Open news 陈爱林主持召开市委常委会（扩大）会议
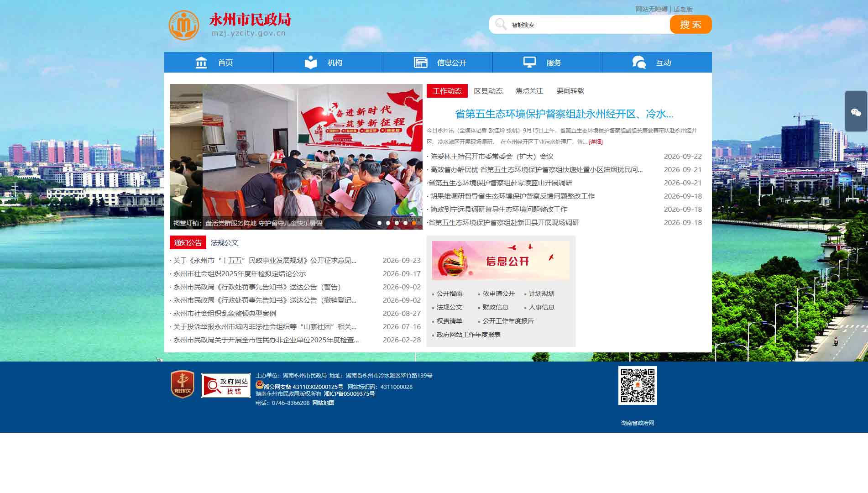Screen dimensions: 868x493 click(492, 157)
